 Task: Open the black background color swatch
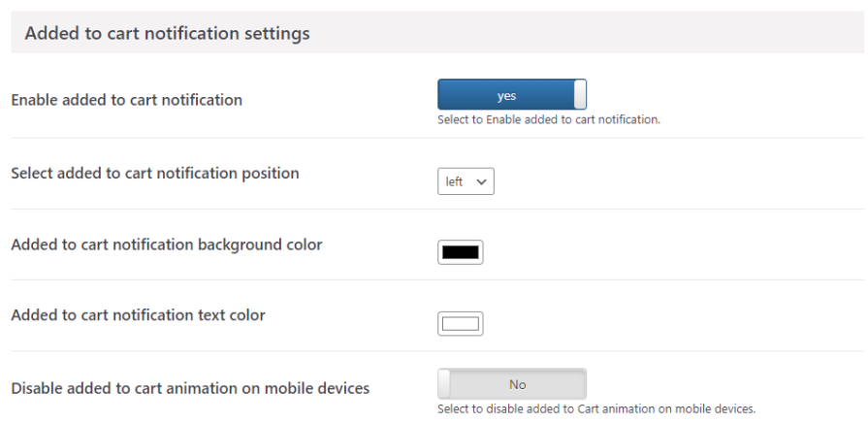click(461, 252)
